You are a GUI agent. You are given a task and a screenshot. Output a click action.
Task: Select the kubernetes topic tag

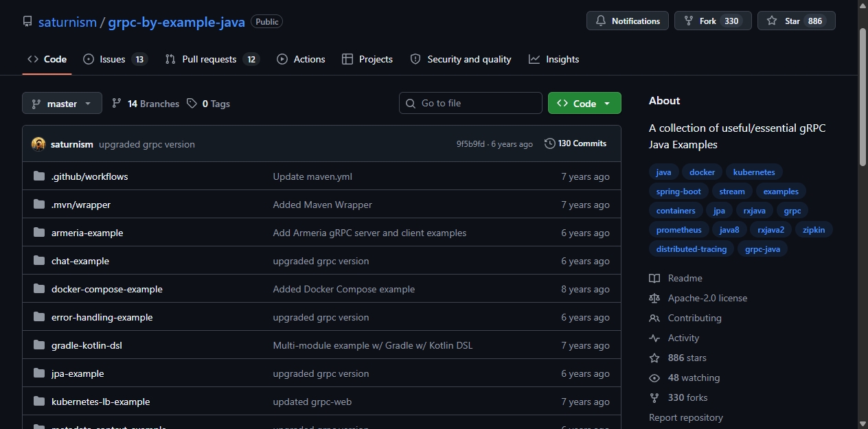click(x=754, y=172)
